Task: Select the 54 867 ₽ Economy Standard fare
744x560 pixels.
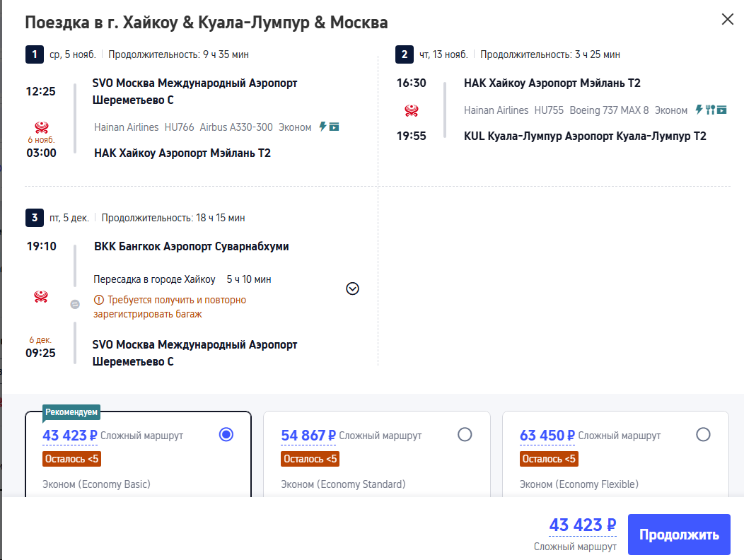Action: 465,434
